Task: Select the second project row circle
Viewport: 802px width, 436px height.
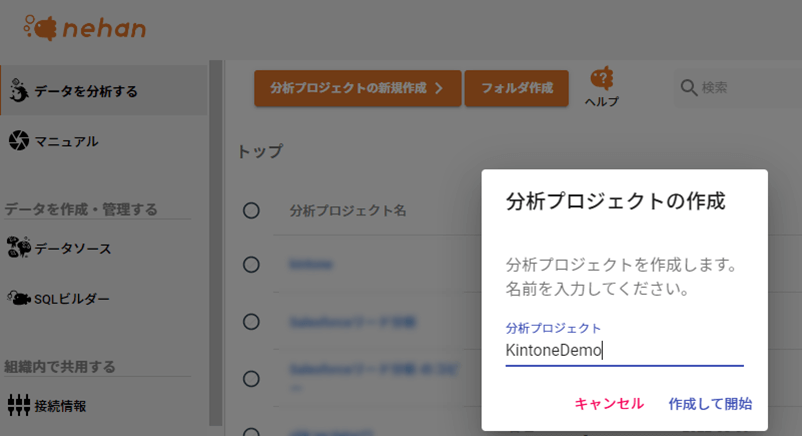Action: click(x=251, y=322)
